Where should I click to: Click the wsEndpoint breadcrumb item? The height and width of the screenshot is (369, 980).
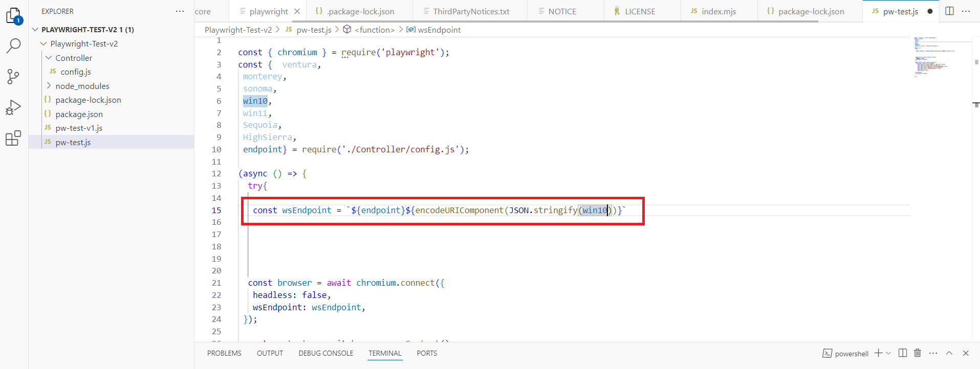(x=439, y=30)
